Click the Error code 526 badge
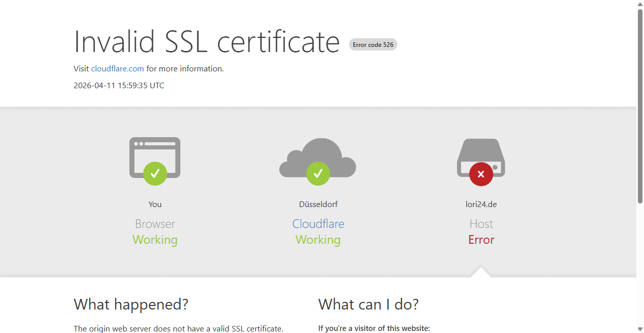This screenshot has height=333, width=644. pos(373,45)
